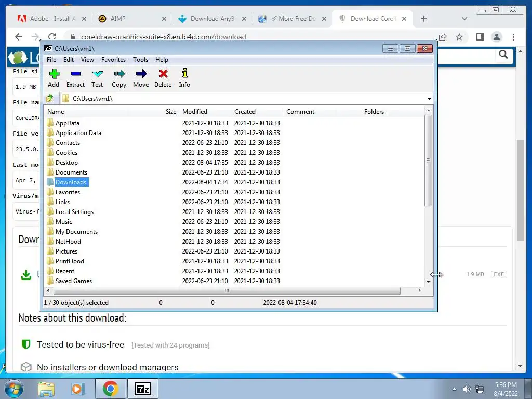Open the Tools menu
This screenshot has height=399, width=532.
140,60
